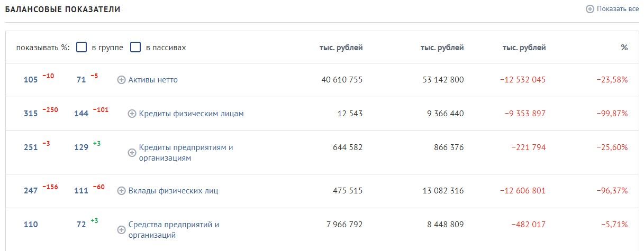The width and height of the screenshot is (644, 251).
Task: Click rank 105 in the Активы нетто row
Action: click(x=31, y=80)
